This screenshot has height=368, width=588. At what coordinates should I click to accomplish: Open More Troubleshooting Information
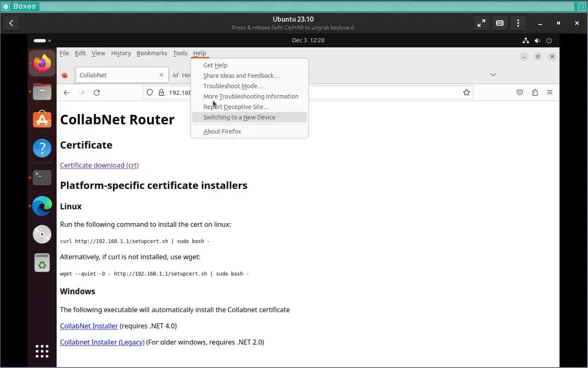(x=249, y=97)
